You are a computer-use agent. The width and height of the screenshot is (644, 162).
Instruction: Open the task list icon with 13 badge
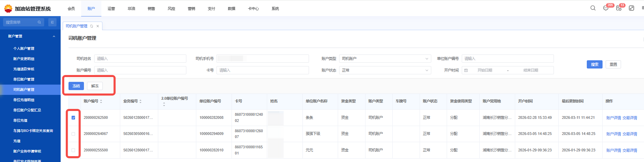point(619,8)
